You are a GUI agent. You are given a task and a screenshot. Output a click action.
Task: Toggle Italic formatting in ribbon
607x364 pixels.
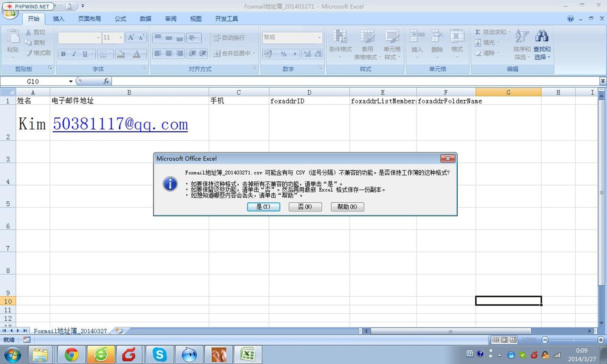click(74, 54)
